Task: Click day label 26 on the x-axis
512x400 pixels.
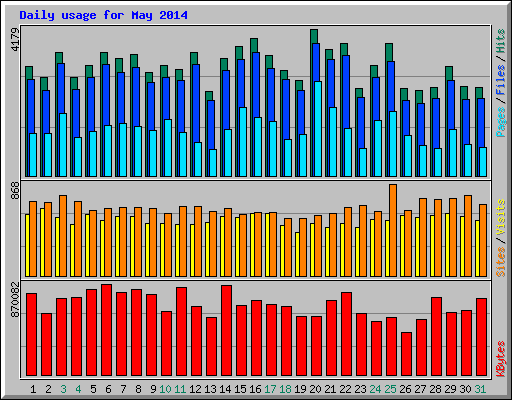Action: click(405, 389)
